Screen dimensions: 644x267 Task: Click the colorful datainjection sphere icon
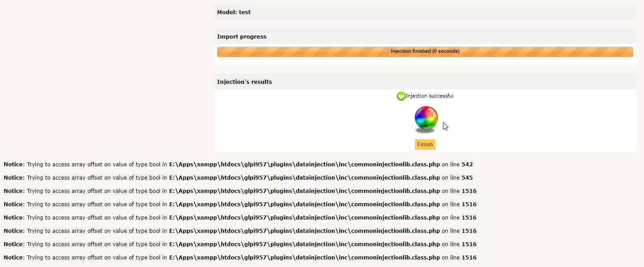tap(425, 118)
